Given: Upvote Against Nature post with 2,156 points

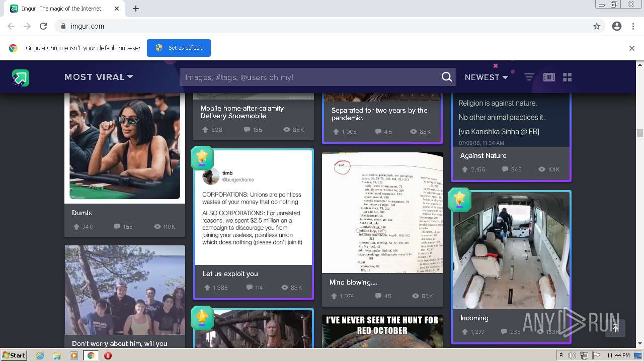Looking at the screenshot, I should pos(464,169).
